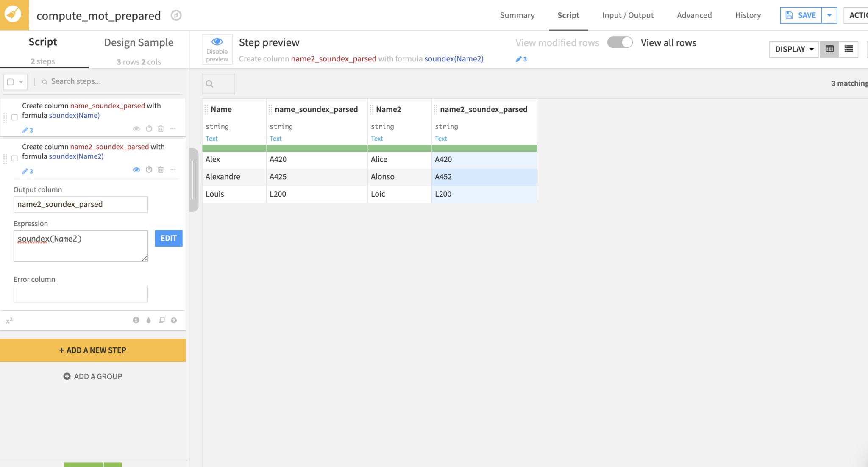Open the Input / Output menu item

pos(628,15)
